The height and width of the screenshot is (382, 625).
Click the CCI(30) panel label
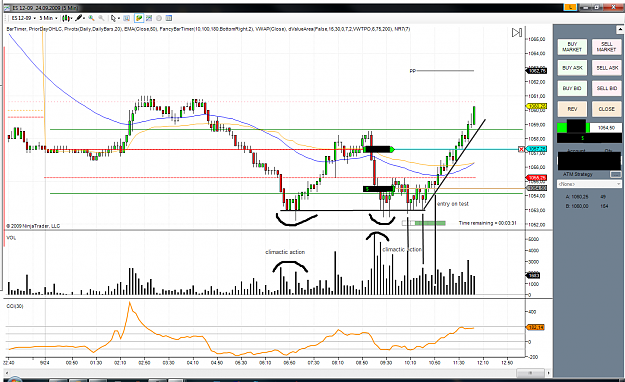15,306
